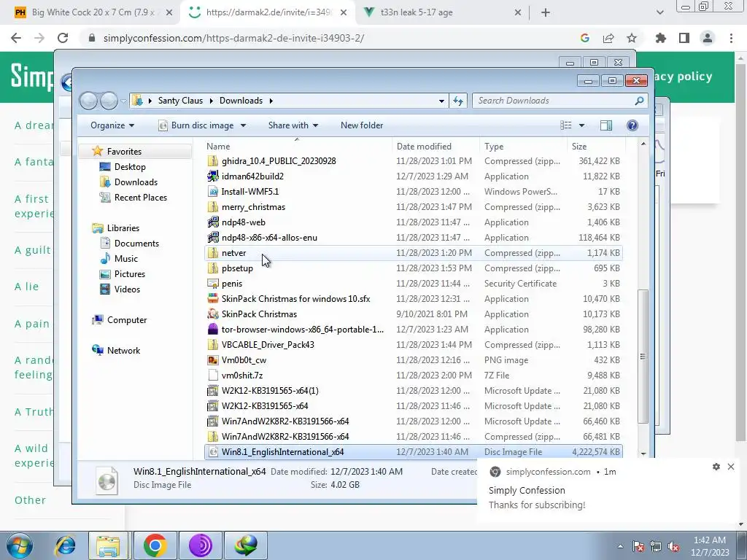Open Chrome side panel icon
747x560 pixels.
(684, 38)
